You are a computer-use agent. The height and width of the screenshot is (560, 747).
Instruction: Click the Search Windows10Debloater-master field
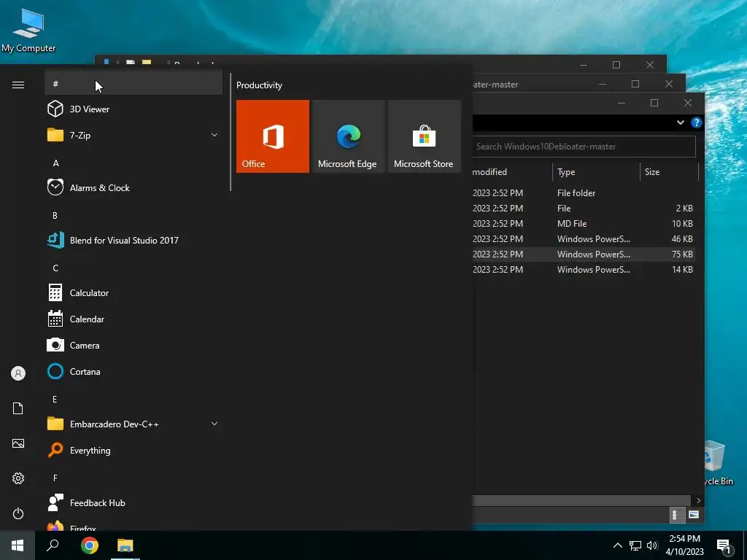tap(584, 146)
